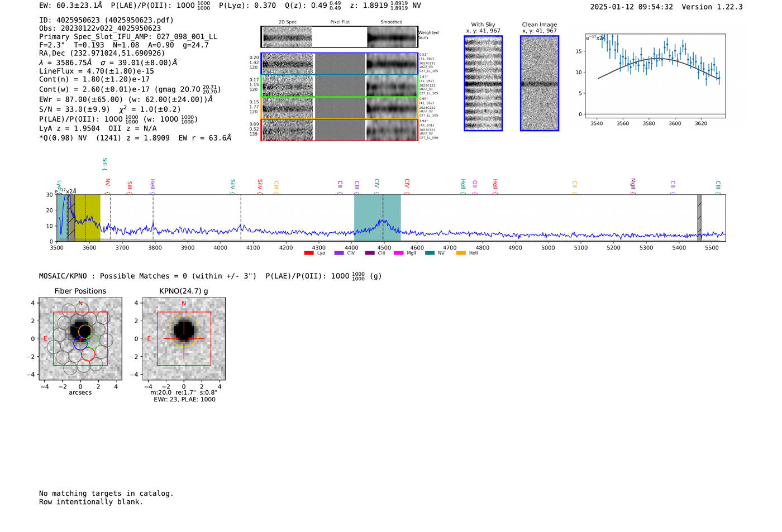
Task: Click the 'EWr: 23, PLAE: 1000' caption
Action: tap(184, 399)
